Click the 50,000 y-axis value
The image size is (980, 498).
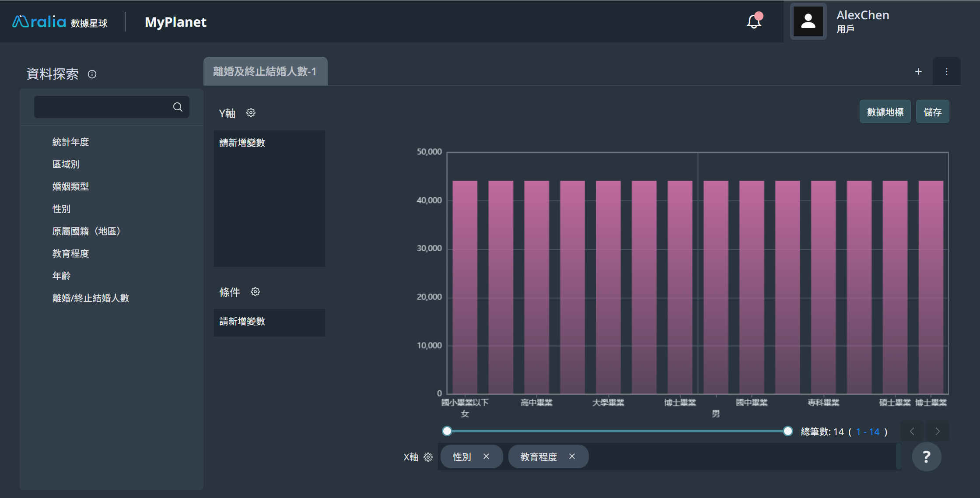pyautogui.click(x=429, y=152)
